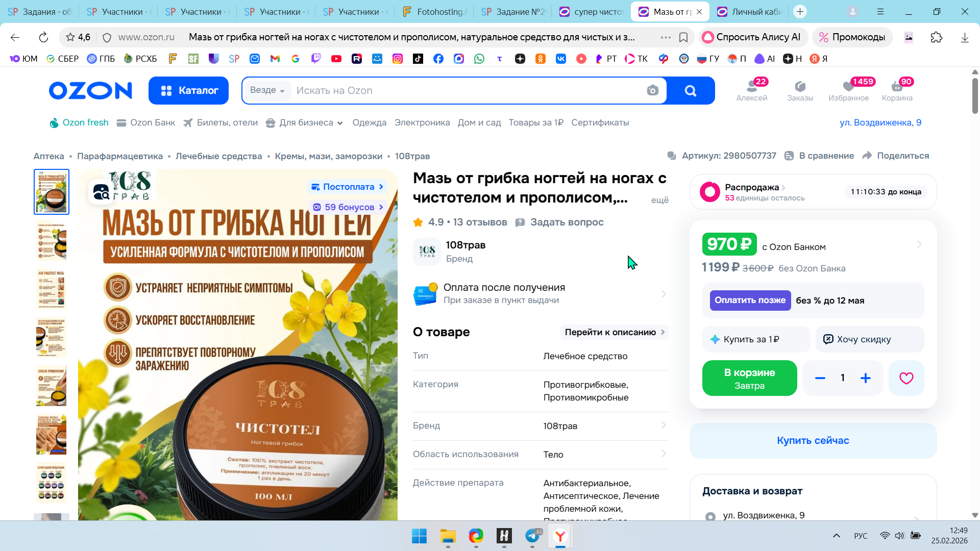Click the browser bookmark icon in the address bar
Image resolution: width=980 pixels, height=551 pixels.
683,37
